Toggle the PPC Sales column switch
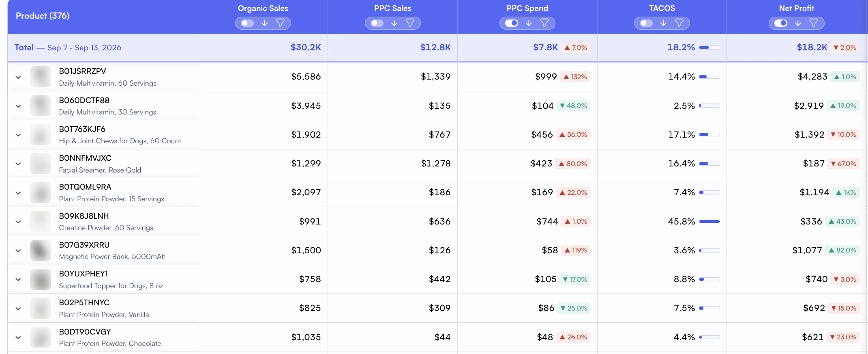The width and height of the screenshot is (868, 354). [x=377, y=23]
